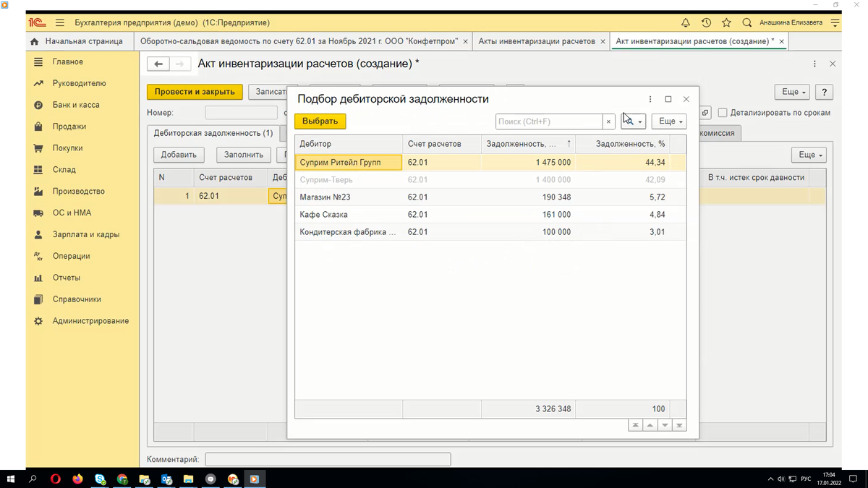Screen dimensions: 868x488
Task: Open Firefox from the taskbar
Action: point(77,479)
